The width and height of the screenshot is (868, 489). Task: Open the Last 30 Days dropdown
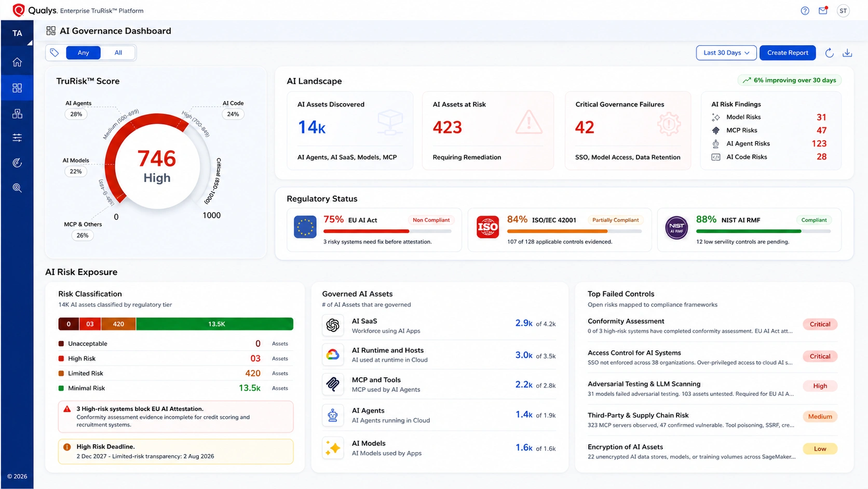(x=726, y=52)
